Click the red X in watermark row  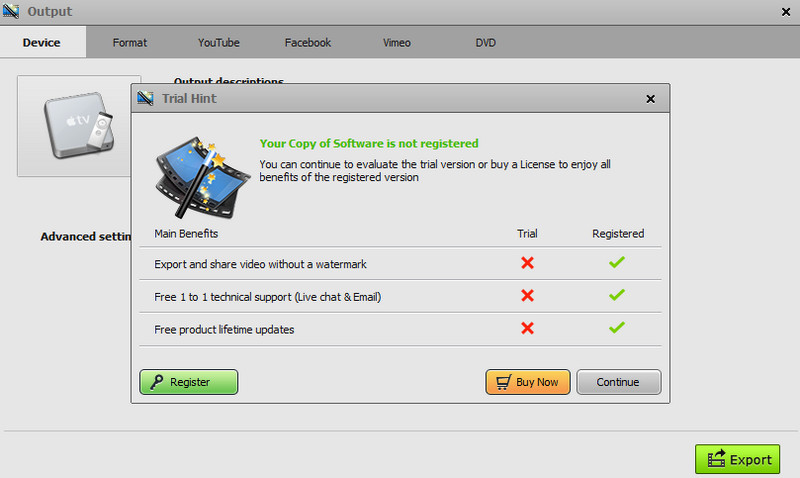[527, 263]
